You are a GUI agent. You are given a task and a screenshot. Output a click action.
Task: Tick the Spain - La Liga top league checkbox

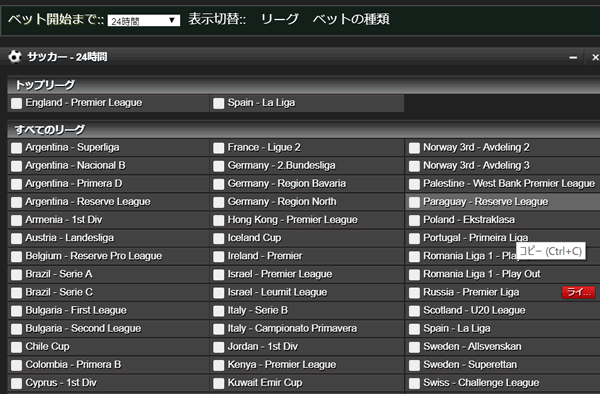218,103
